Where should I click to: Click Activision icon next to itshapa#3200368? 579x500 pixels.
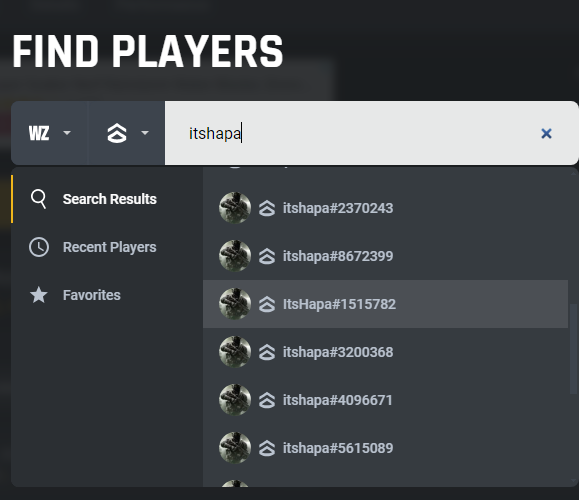pos(267,352)
